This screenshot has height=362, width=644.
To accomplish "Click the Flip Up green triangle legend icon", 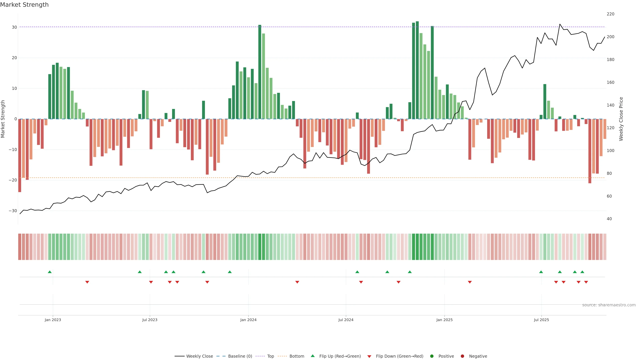I will point(312,356).
